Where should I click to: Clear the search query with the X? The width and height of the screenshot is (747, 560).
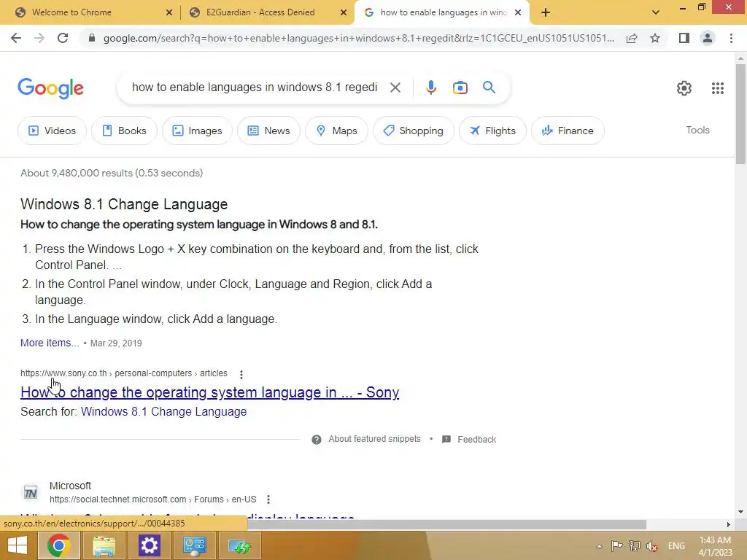click(395, 87)
